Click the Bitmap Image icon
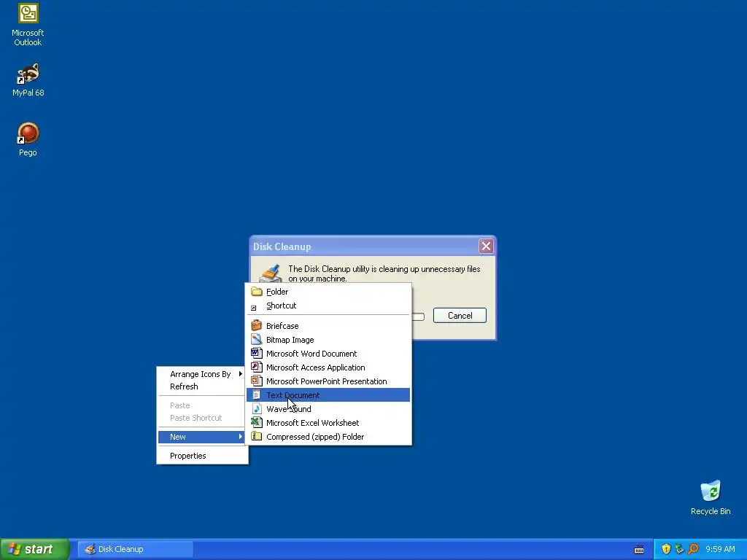Viewport: 747px width, 560px height. [256, 340]
